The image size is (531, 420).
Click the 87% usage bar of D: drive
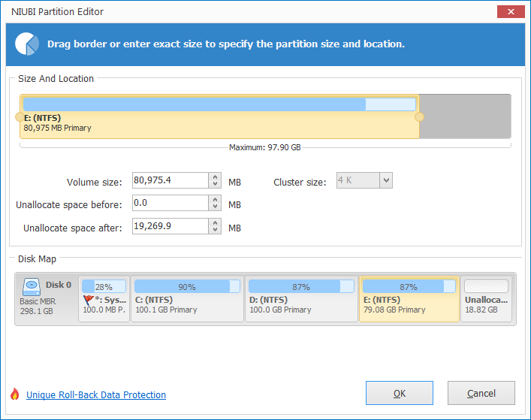pyautogui.click(x=301, y=286)
